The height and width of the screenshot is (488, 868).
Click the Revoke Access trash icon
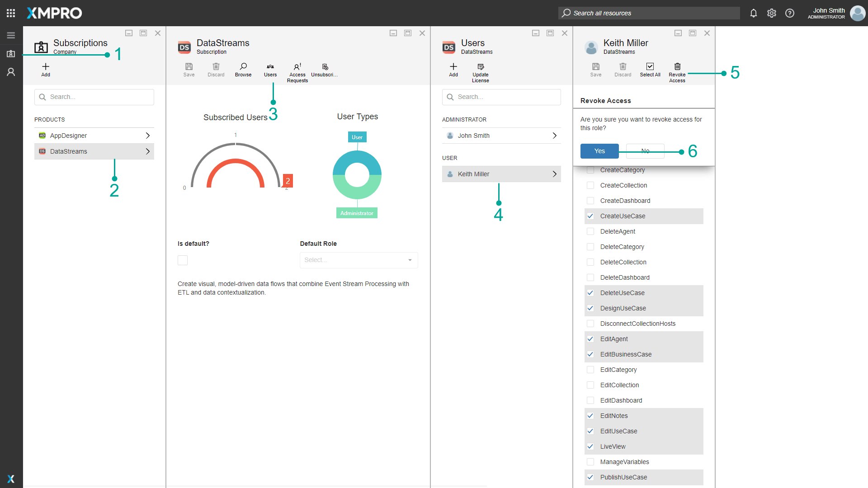coord(677,67)
